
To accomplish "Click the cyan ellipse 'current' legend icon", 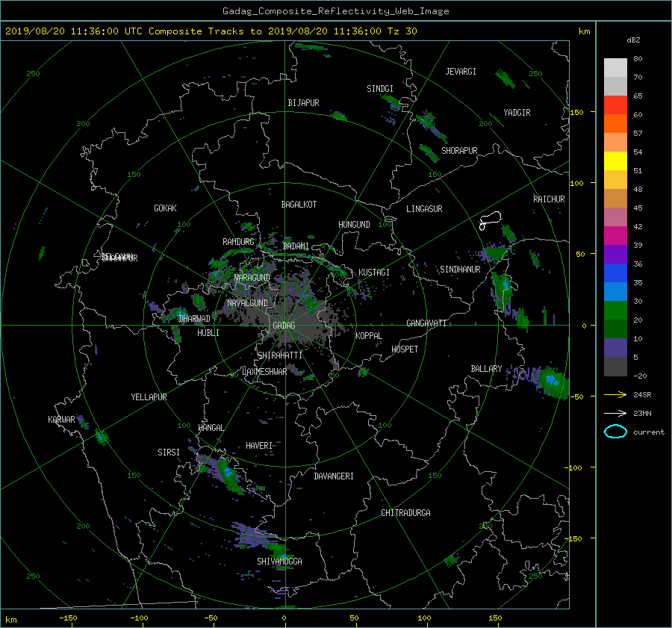I will click(615, 432).
